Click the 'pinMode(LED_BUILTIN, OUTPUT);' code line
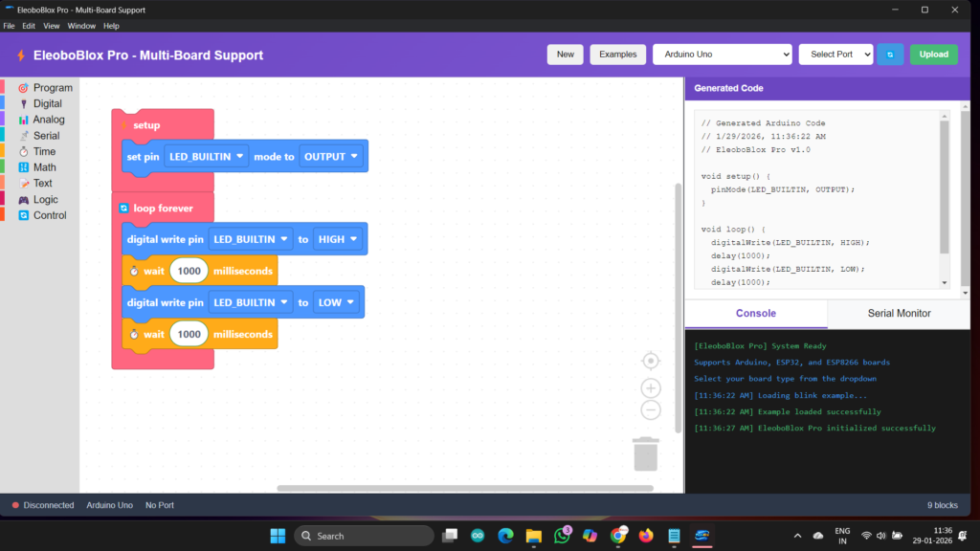The width and height of the screenshot is (980, 551). (783, 189)
